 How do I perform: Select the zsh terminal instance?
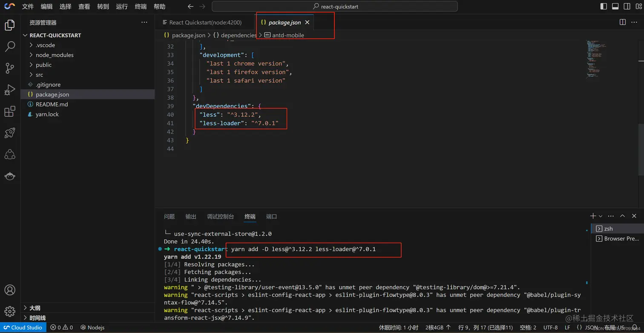click(x=617, y=229)
